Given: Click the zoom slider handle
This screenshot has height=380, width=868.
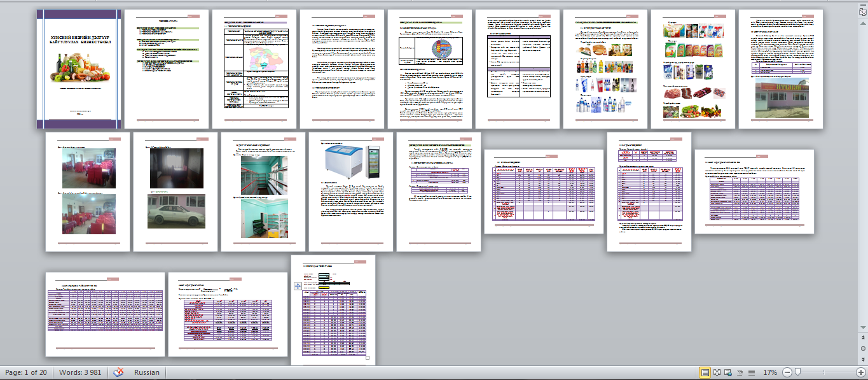Looking at the screenshot, I should [797, 372].
